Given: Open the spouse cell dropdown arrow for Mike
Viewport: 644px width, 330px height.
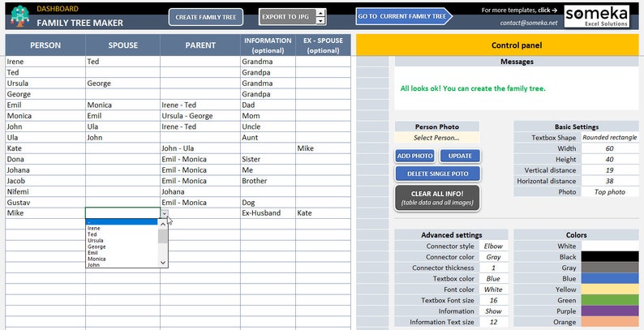Looking at the screenshot, I should [165, 213].
